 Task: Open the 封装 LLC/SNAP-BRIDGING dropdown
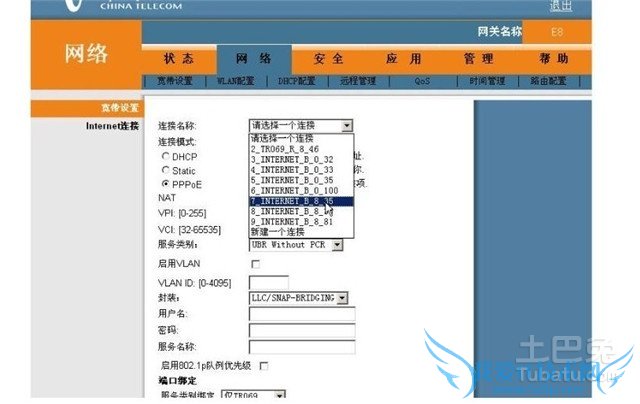click(x=298, y=298)
